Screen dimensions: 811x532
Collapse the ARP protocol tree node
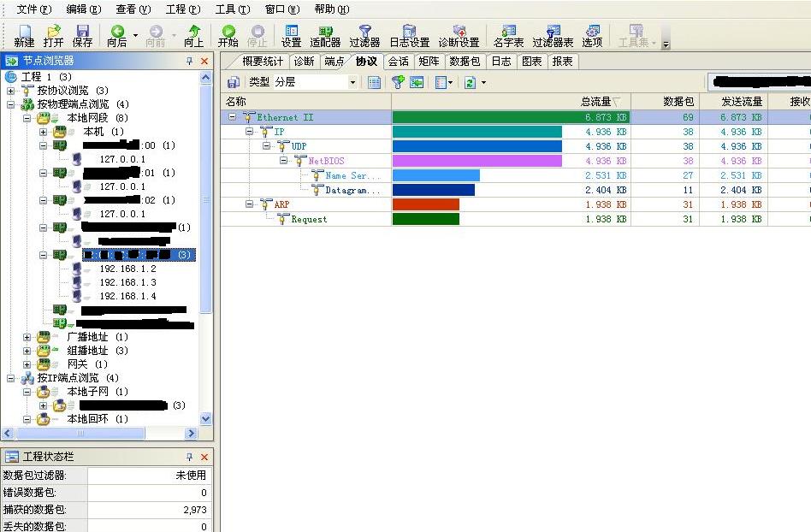pos(249,204)
